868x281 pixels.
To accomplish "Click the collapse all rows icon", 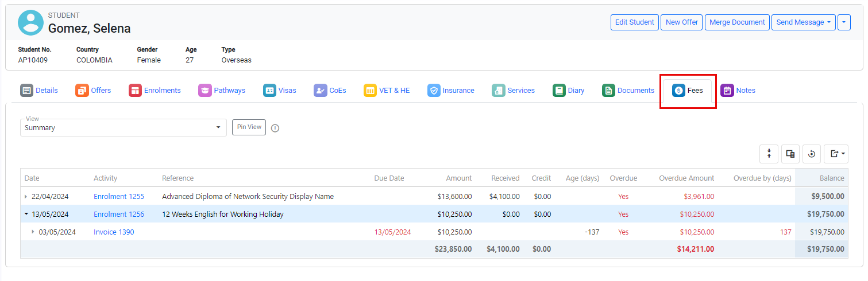I will click(x=769, y=154).
